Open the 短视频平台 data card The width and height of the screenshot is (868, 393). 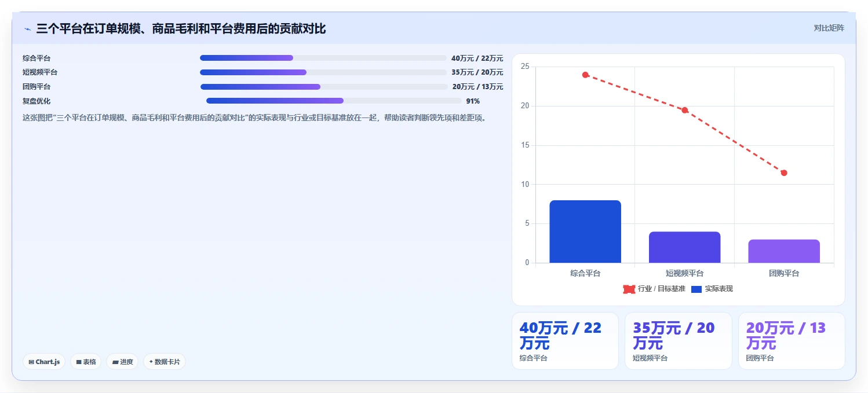(679, 341)
